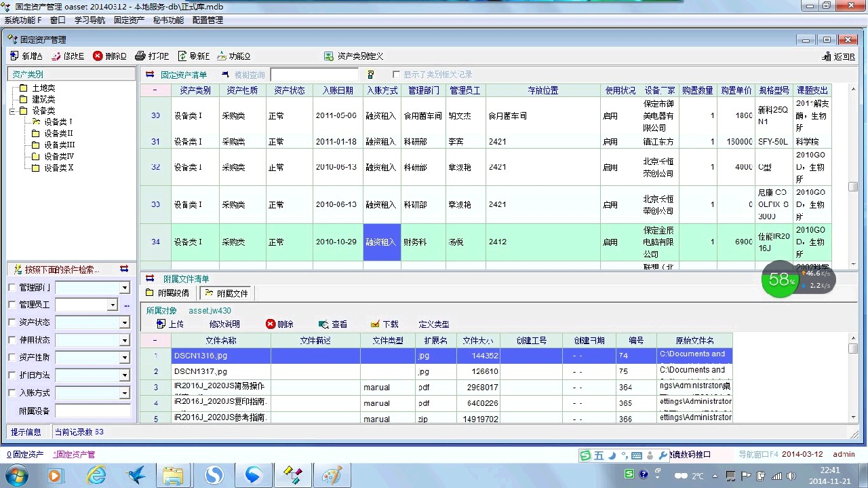Click the 修改 (Edit) toolbar icon

tap(57, 56)
